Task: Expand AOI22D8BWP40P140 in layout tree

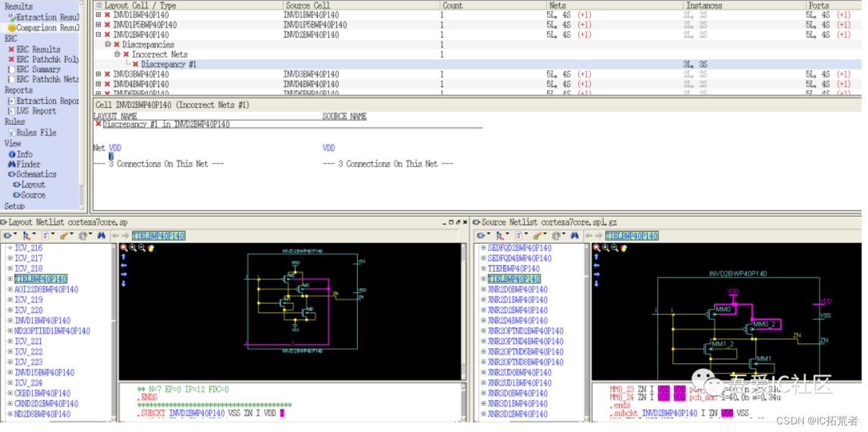Action: [10, 289]
